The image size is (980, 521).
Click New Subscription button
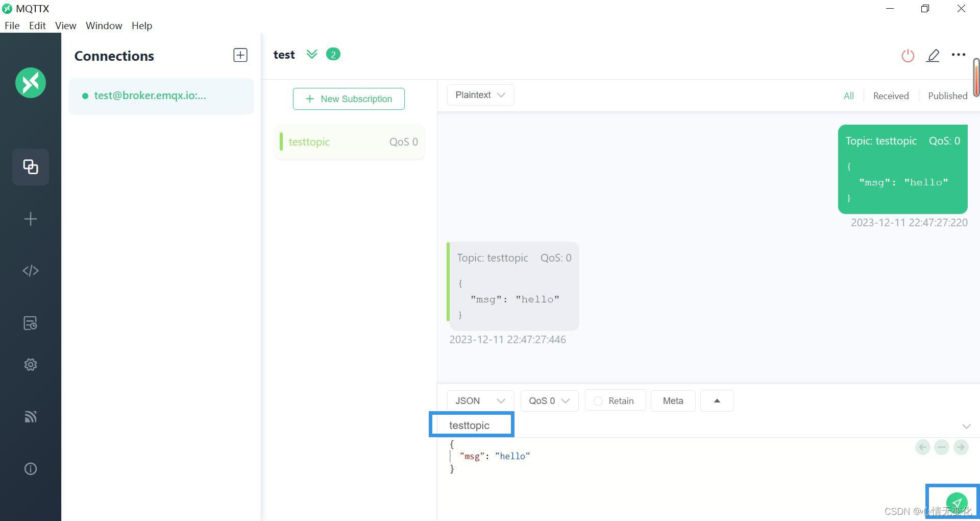click(x=349, y=99)
